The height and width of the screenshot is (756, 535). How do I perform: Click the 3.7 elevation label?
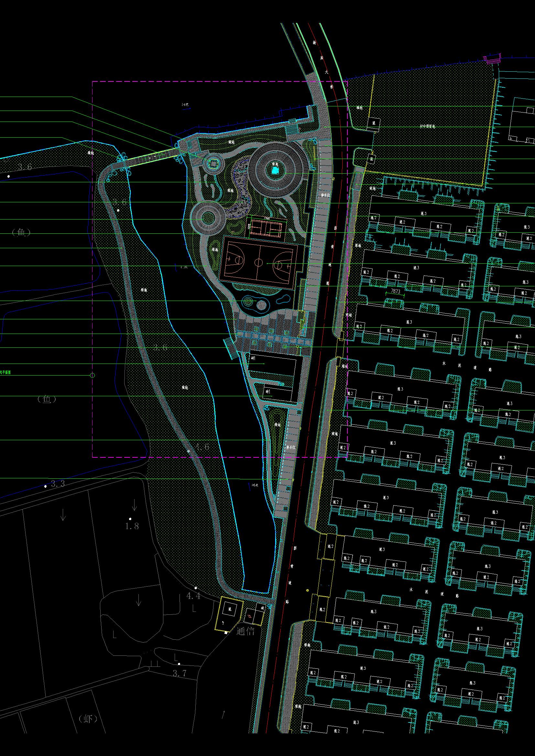coord(180,673)
